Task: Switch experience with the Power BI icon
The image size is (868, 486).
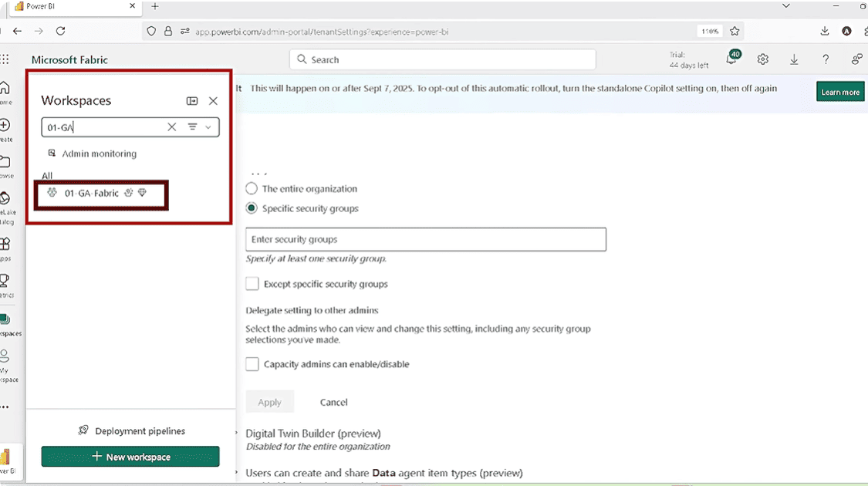Action: click(7, 461)
